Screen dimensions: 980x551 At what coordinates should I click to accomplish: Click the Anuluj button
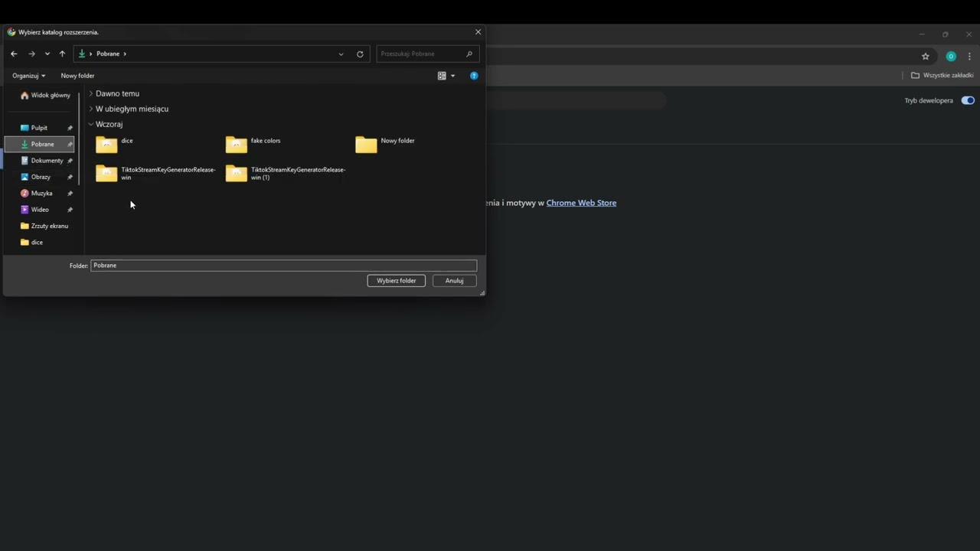coord(454,281)
